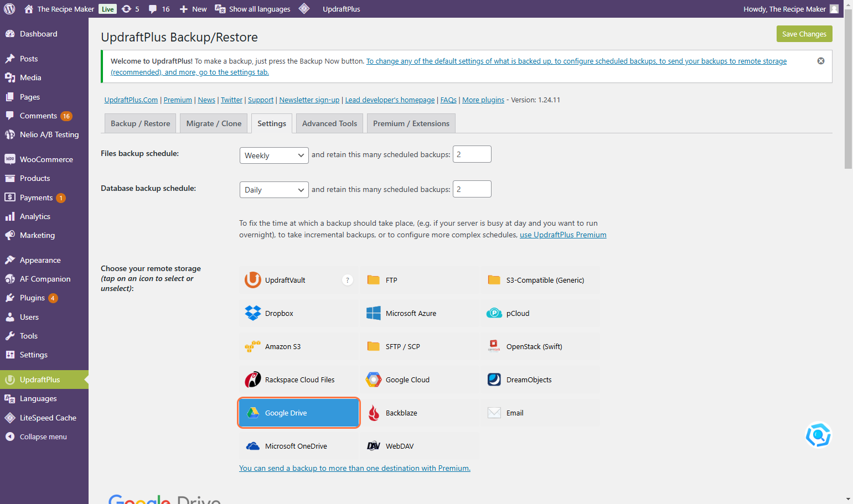Viewport: 853px width, 504px height.
Task: Choose Backblaze storage option
Action: [x=420, y=413]
